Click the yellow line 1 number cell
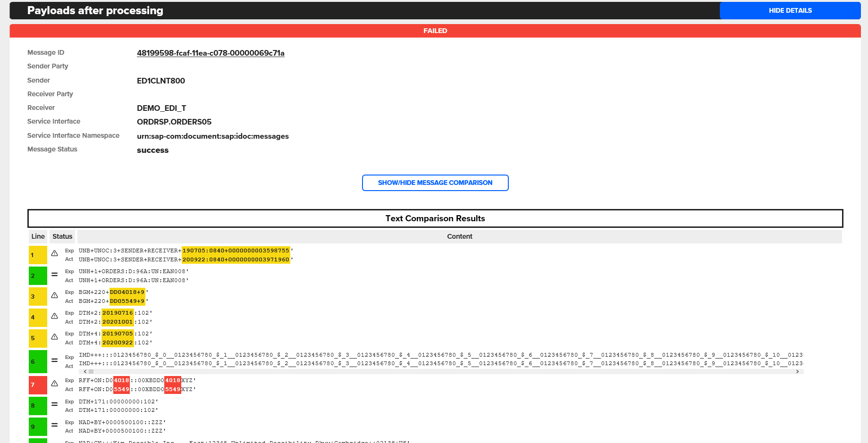The width and height of the screenshot is (868, 443). 38,255
